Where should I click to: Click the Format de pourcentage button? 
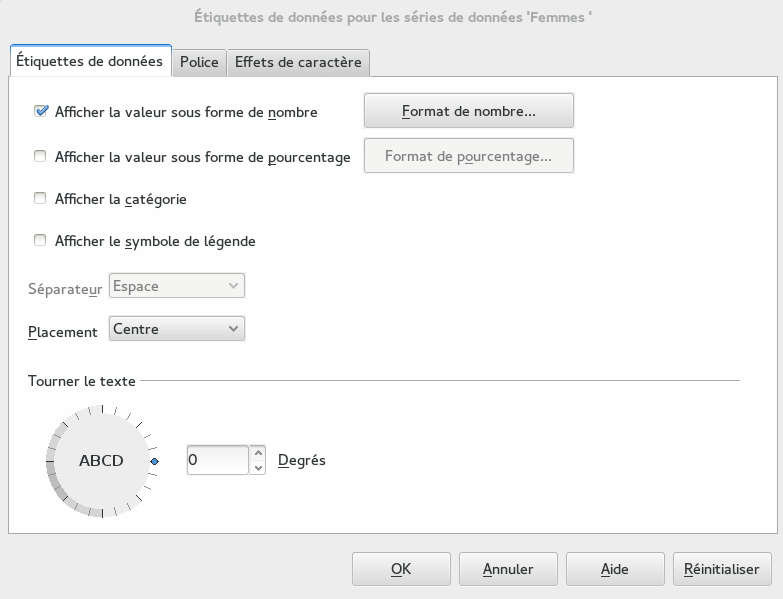tap(468, 156)
